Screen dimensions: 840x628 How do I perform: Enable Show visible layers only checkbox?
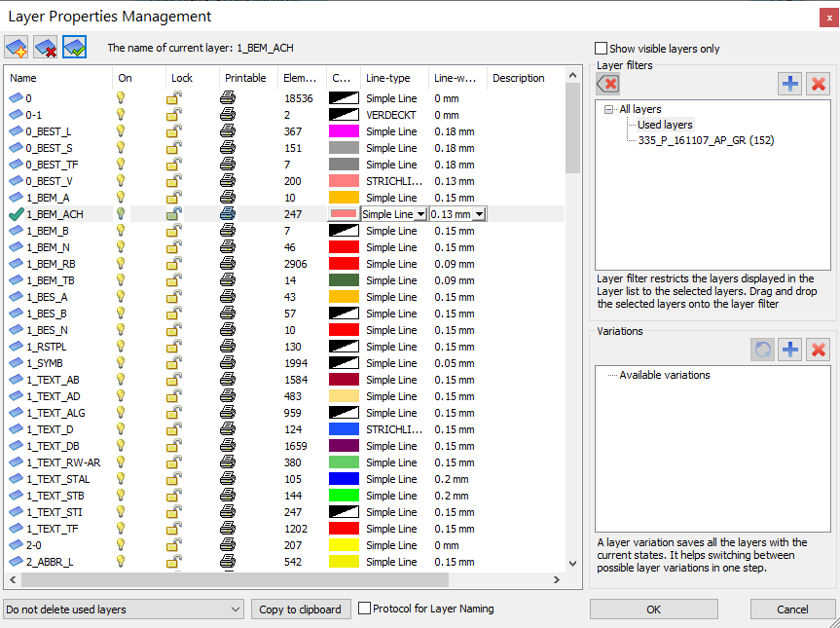(602, 49)
